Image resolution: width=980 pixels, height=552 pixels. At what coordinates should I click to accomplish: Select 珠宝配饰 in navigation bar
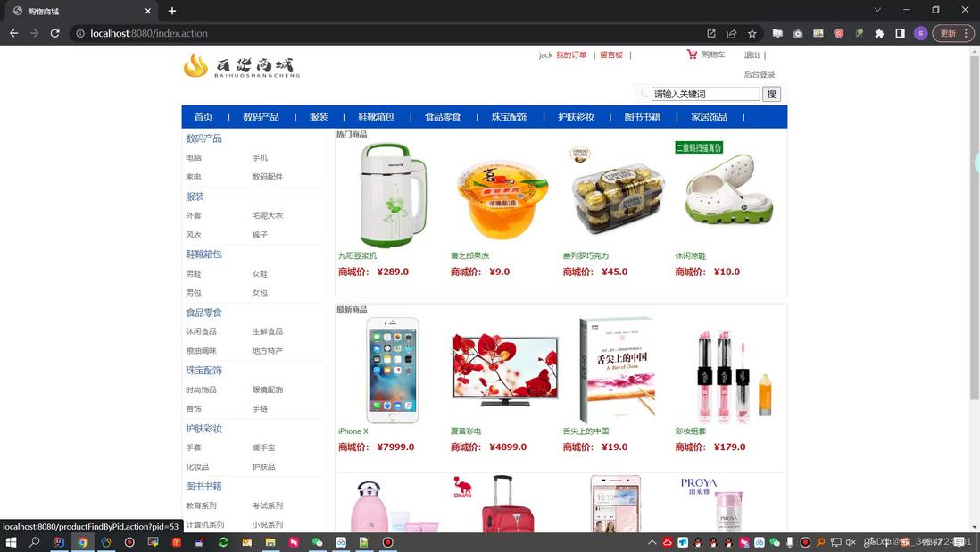click(510, 117)
